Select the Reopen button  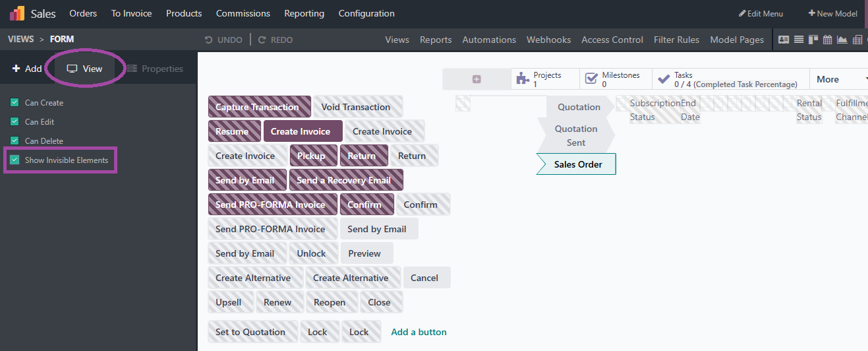[332, 302]
